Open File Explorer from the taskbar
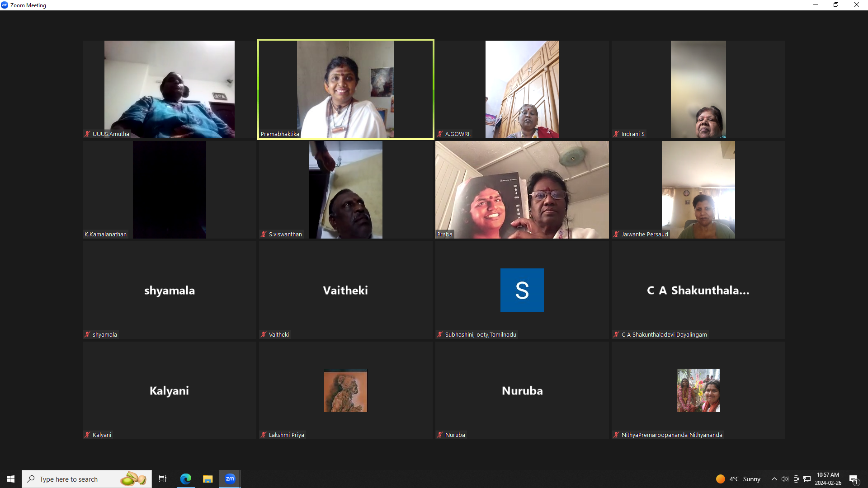Screen dimensions: 868x488 point(208,479)
